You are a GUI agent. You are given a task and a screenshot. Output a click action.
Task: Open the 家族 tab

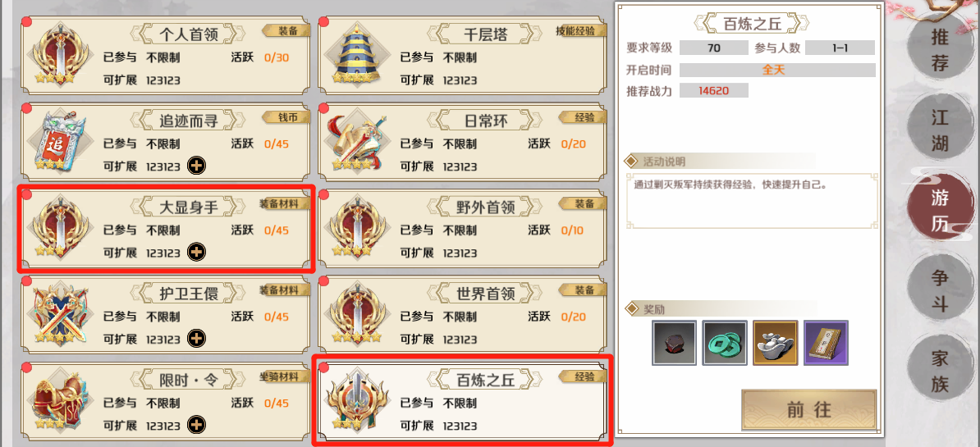point(940,371)
